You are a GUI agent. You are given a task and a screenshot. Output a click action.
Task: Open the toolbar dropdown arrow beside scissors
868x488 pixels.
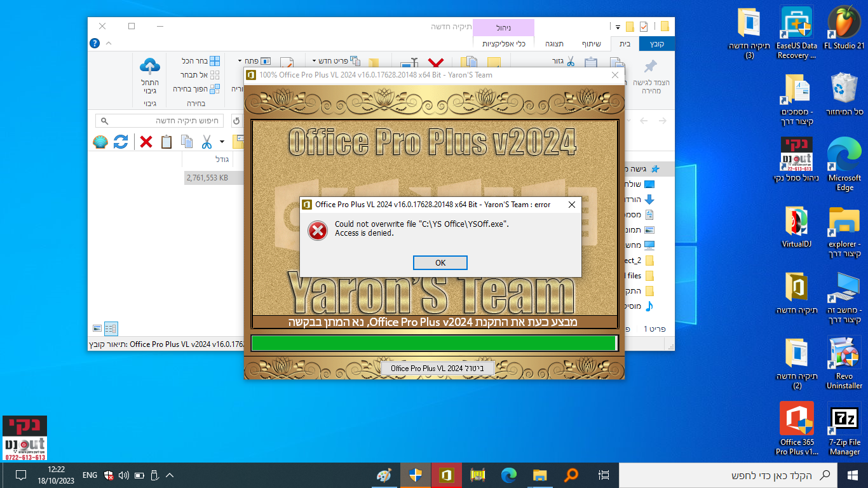click(222, 142)
